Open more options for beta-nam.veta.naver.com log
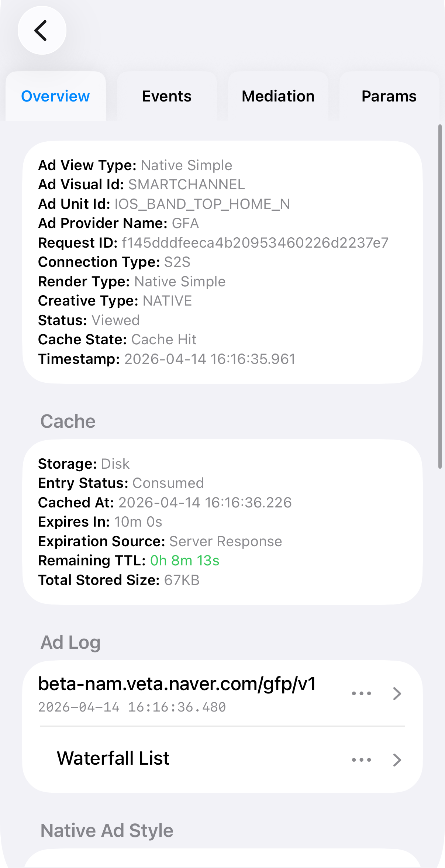 361,693
